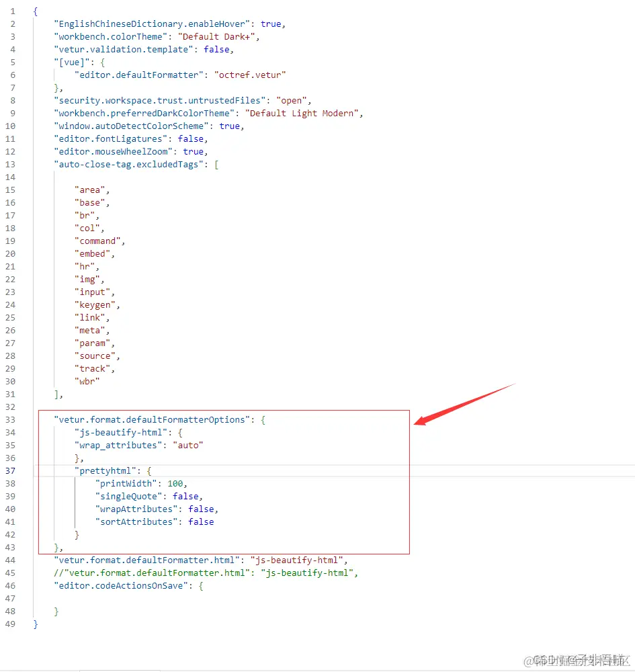This screenshot has width=635, height=672.
Task: Click line number 1 in the gutter
Action: point(13,11)
